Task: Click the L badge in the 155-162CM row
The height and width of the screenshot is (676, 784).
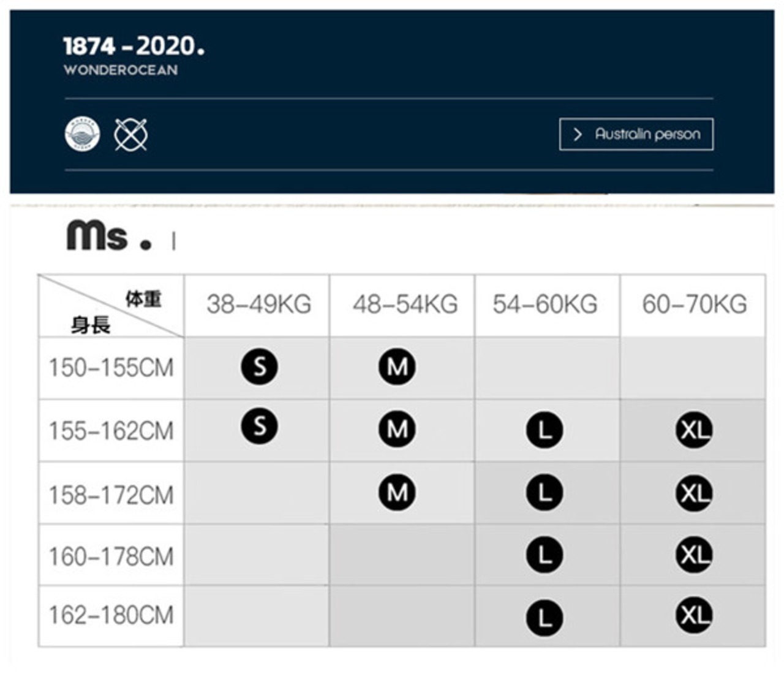Action: (545, 430)
